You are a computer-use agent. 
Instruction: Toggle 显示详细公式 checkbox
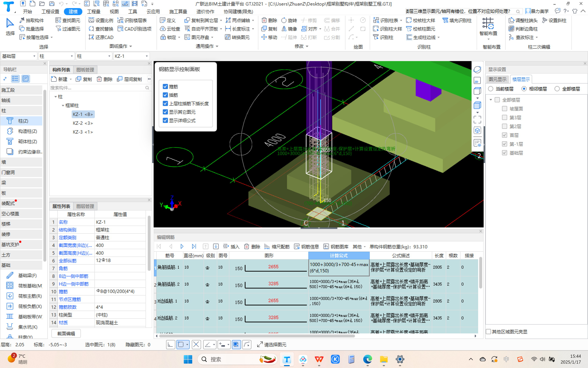[x=165, y=121]
